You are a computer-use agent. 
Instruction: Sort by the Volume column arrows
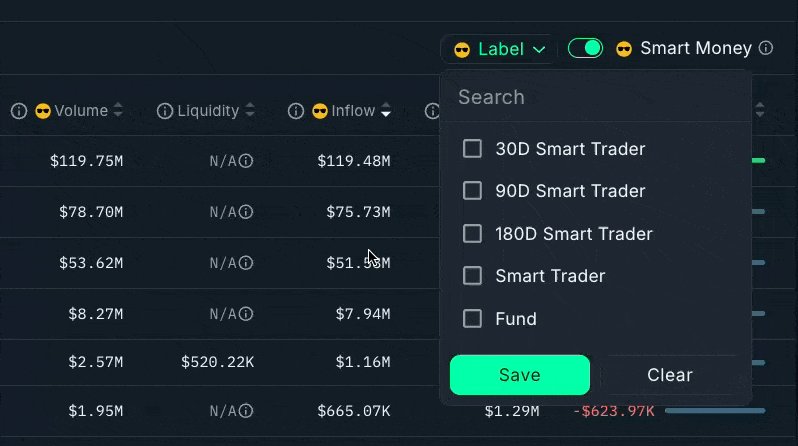coord(118,111)
